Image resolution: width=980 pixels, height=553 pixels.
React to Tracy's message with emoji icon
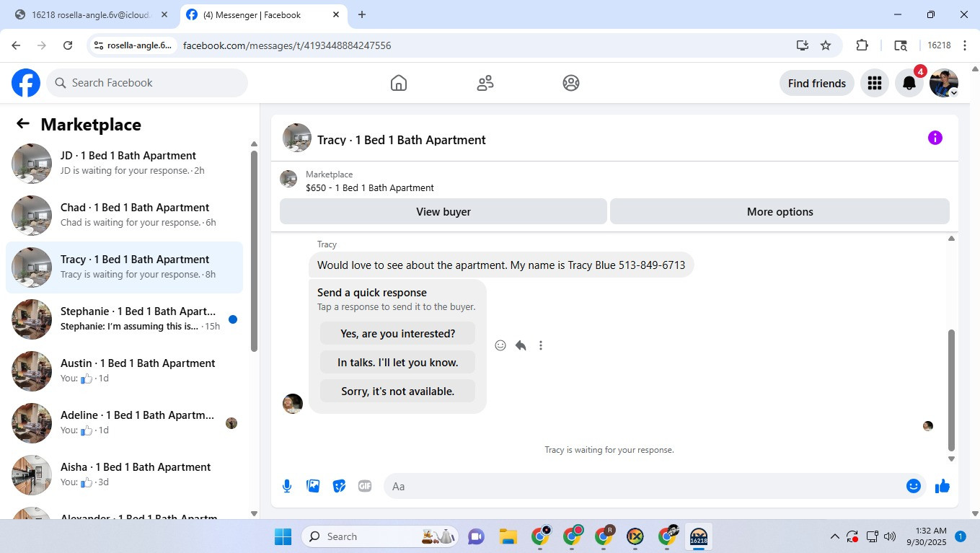500,345
